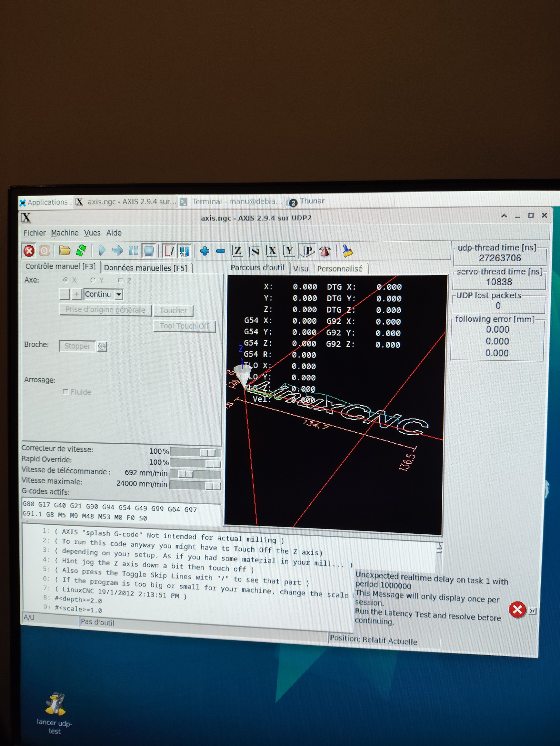Switch to Z top view

[x=238, y=251]
